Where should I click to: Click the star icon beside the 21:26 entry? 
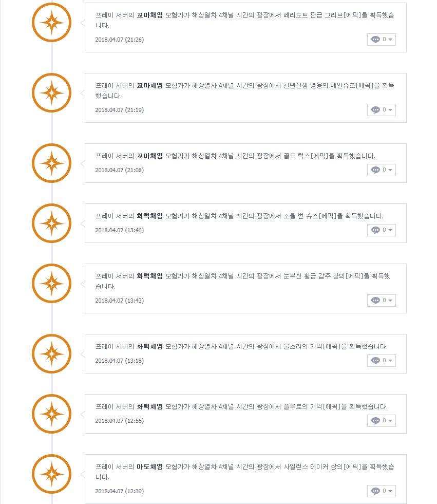[51, 23]
